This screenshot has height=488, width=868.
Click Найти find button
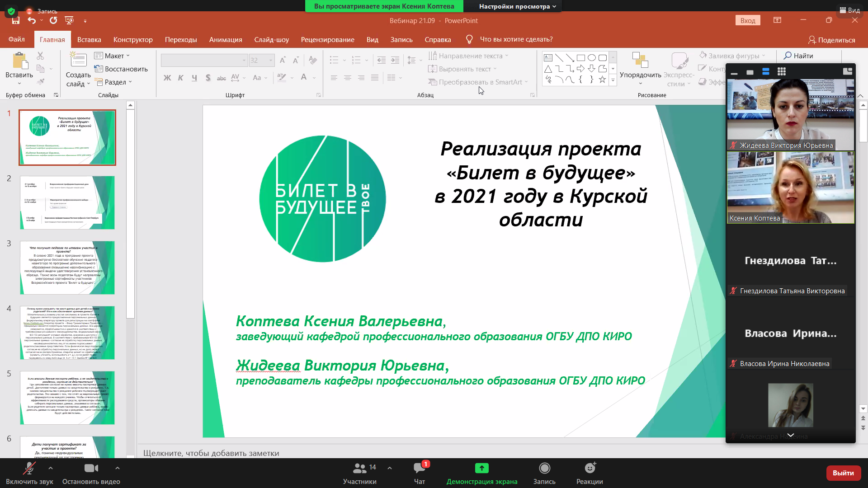pos(798,56)
